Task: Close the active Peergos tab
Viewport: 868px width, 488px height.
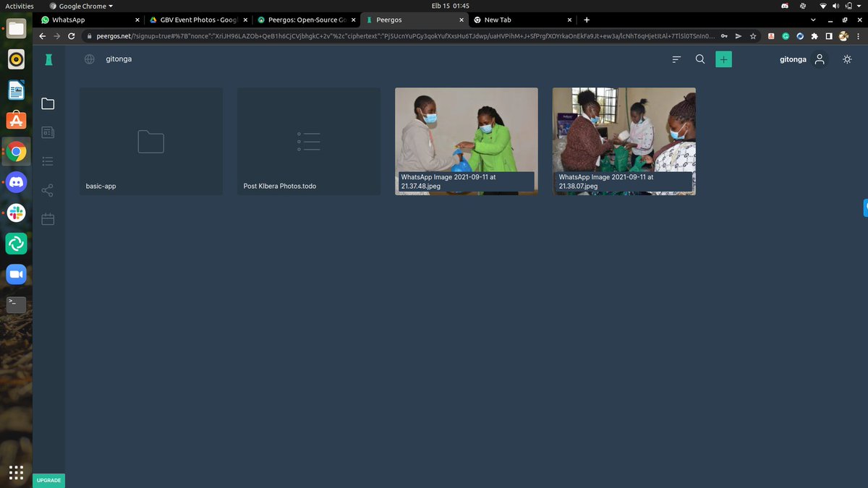Action: pyautogui.click(x=460, y=20)
